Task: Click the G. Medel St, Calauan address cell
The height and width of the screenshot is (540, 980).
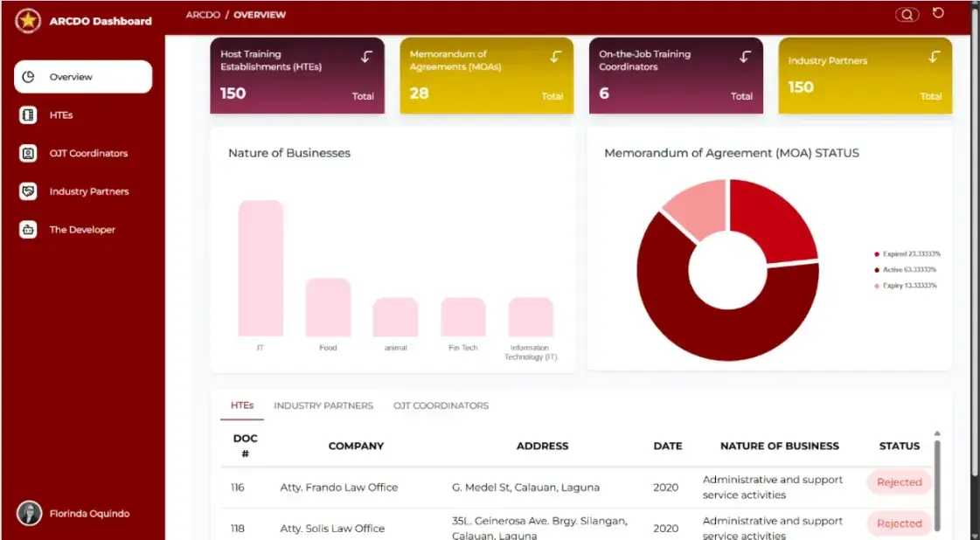Action: (x=525, y=487)
